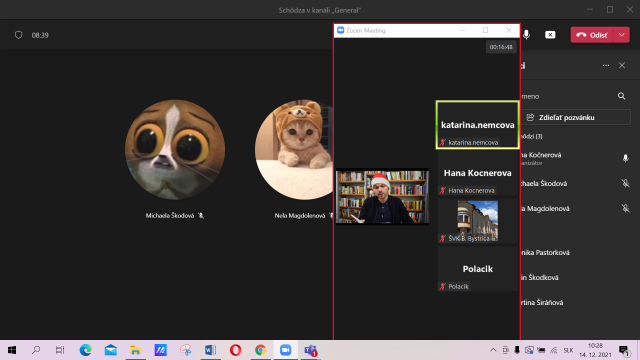Click the muted mic icon under Michaela Škodová's avatar

click(201, 216)
